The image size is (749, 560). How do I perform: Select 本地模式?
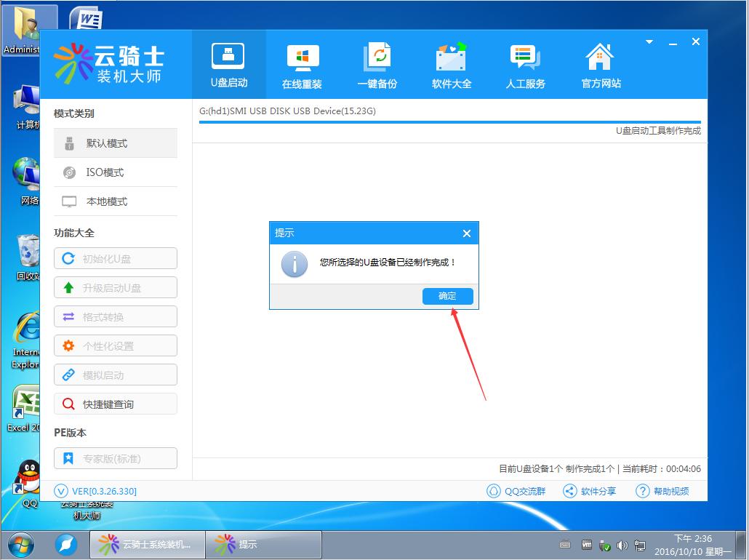tap(115, 201)
